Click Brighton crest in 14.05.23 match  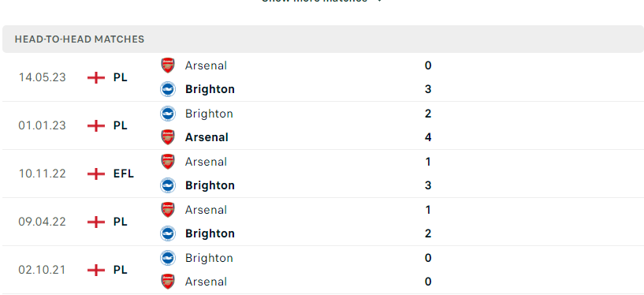(x=168, y=89)
